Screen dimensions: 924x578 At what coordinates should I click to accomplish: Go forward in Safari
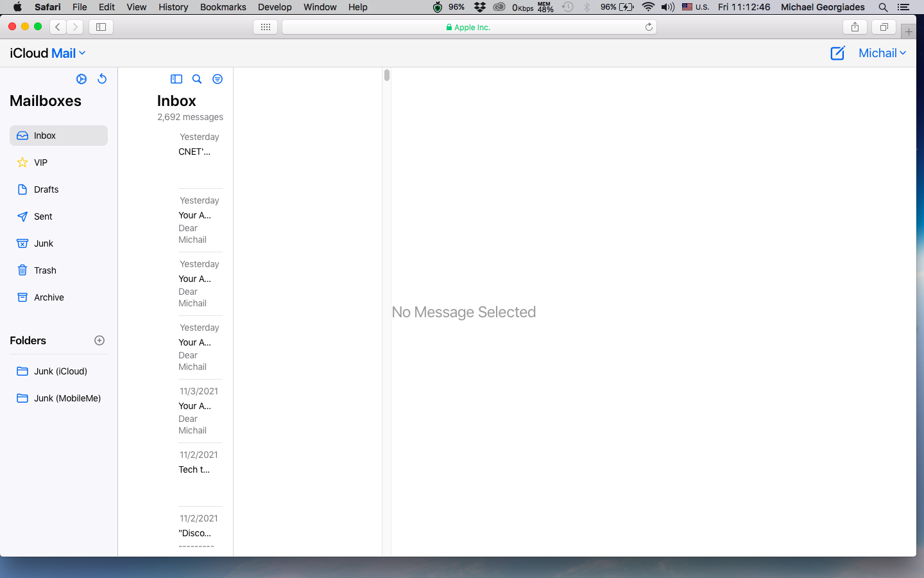[x=75, y=27]
